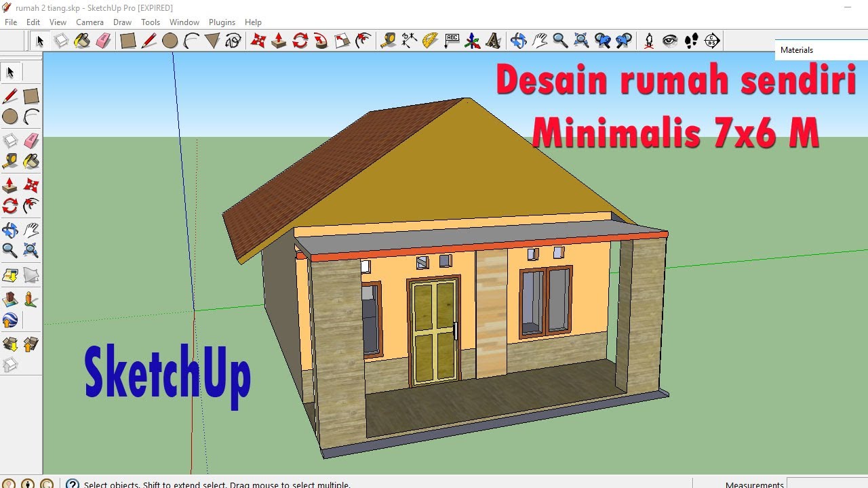Activate Move tool in horizontal toolbar
This screenshot has height=488, width=868.
click(258, 41)
